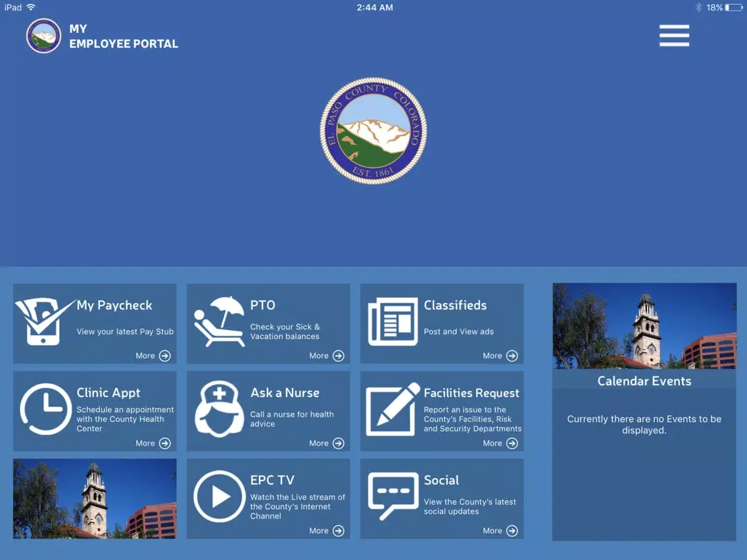The height and width of the screenshot is (560, 747).
Task: Open the EPC TV title
Action: [x=272, y=480]
